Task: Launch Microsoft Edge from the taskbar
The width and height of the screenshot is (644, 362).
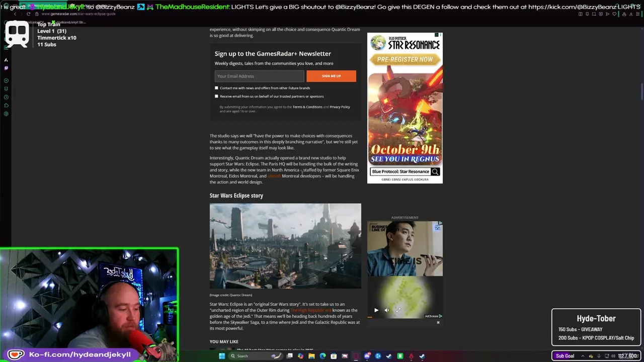Action: (323, 356)
